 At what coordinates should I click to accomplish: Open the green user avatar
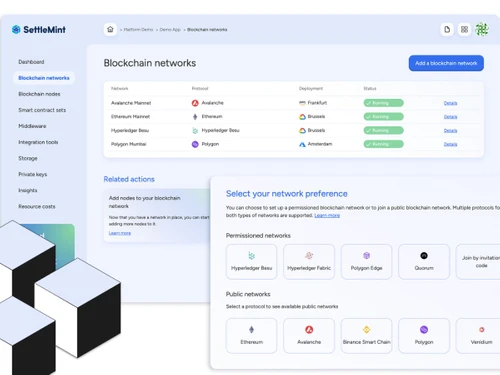[482, 30]
